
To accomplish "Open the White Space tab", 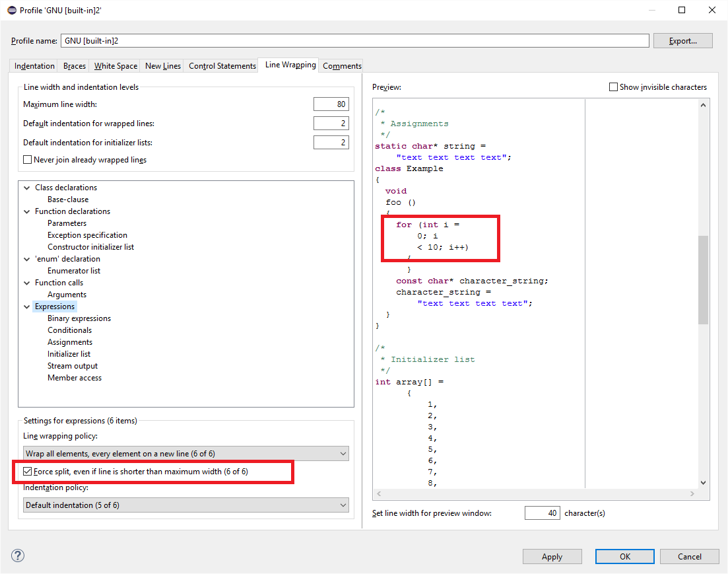I will [116, 66].
